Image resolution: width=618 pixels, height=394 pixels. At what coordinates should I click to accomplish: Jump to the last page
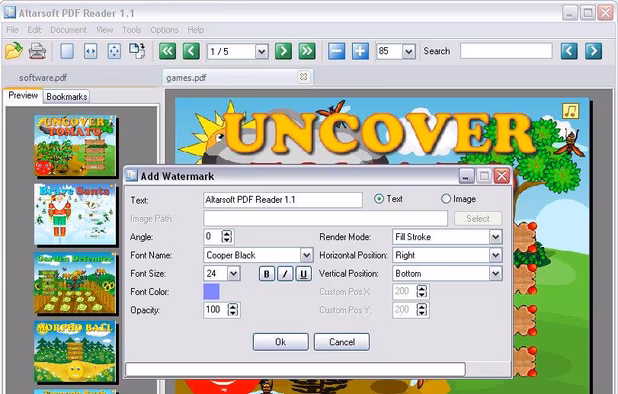307,51
